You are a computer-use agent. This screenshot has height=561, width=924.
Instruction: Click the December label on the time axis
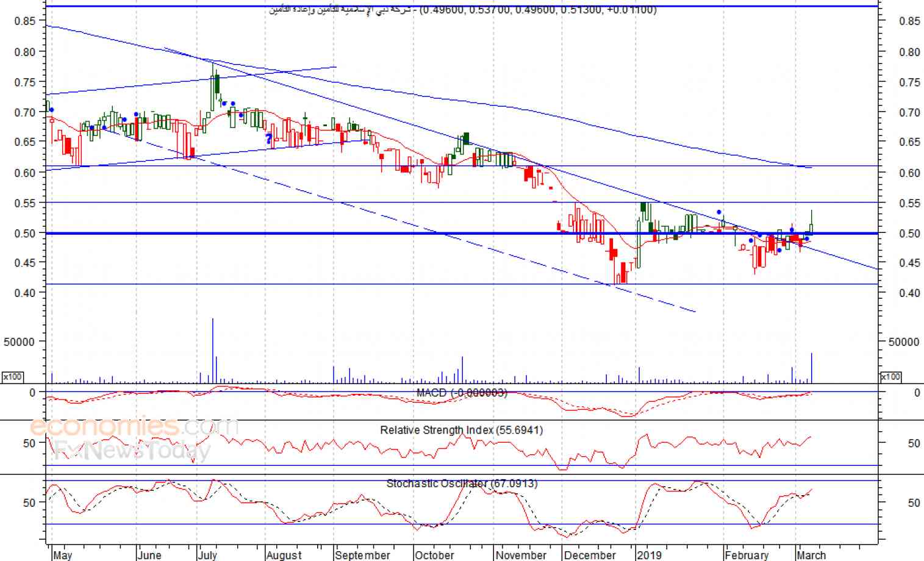point(590,555)
